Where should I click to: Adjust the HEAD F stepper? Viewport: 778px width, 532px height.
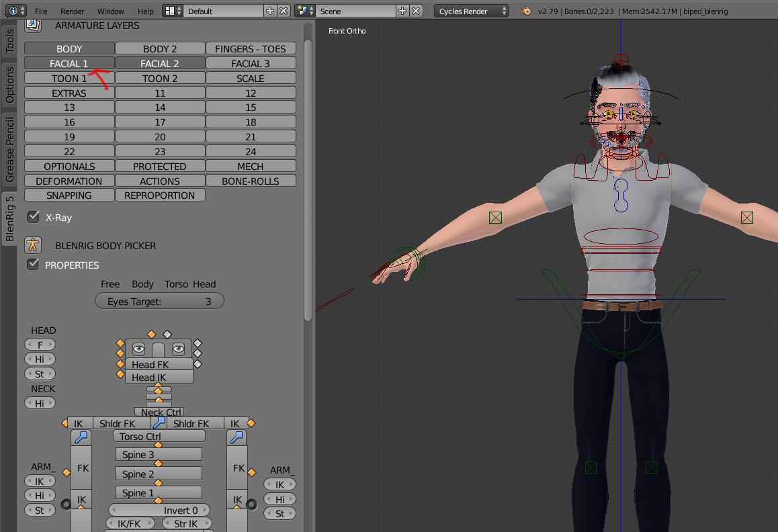tap(40, 345)
